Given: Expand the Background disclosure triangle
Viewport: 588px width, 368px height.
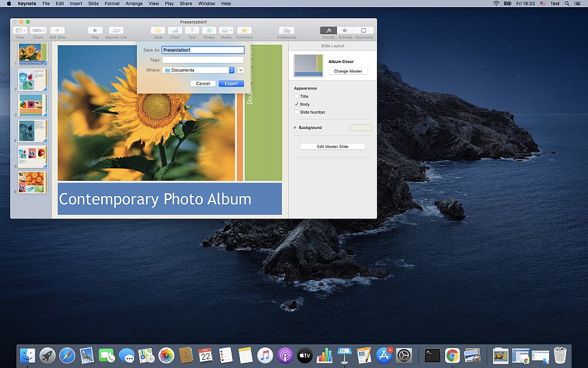Looking at the screenshot, I should coord(295,128).
